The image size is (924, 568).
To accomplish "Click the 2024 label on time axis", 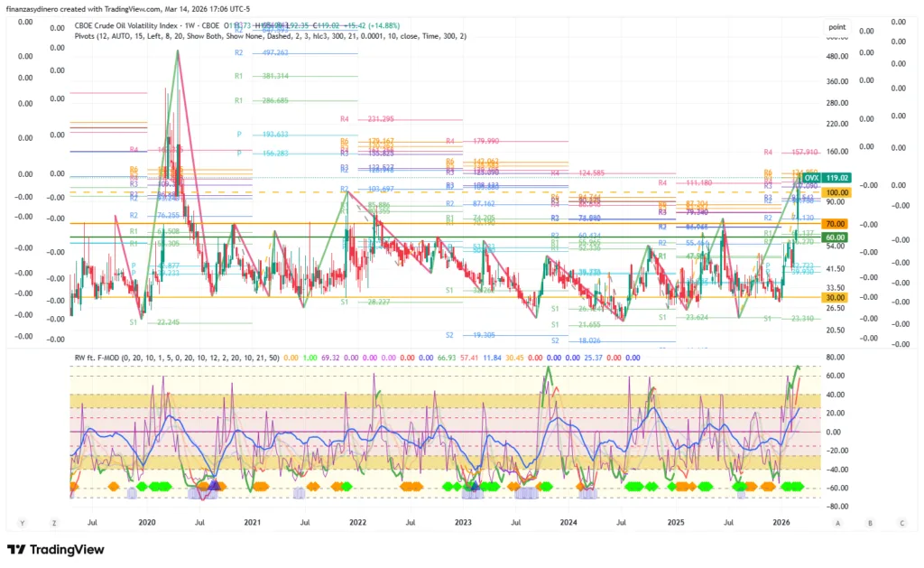I will [568, 523].
